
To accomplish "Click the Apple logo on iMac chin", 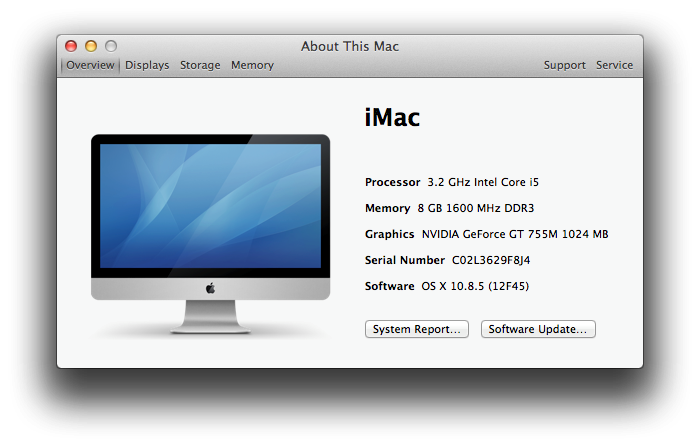I will pyautogui.click(x=211, y=288).
